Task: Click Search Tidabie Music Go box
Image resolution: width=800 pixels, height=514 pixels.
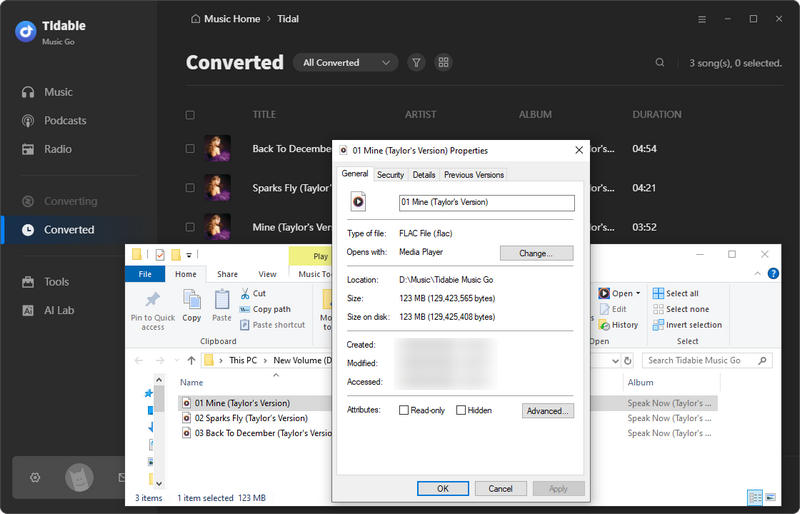Action: (x=707, y=360)
